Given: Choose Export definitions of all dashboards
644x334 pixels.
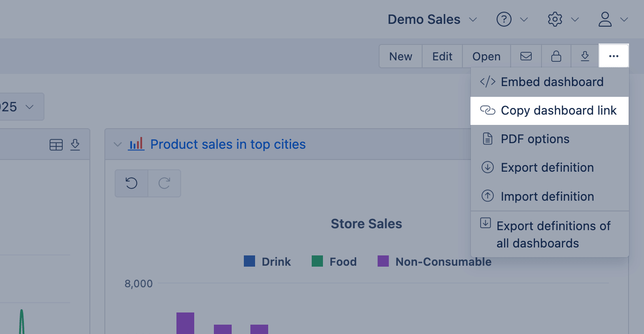Looking at the screenshot, I should pos(549,234).
